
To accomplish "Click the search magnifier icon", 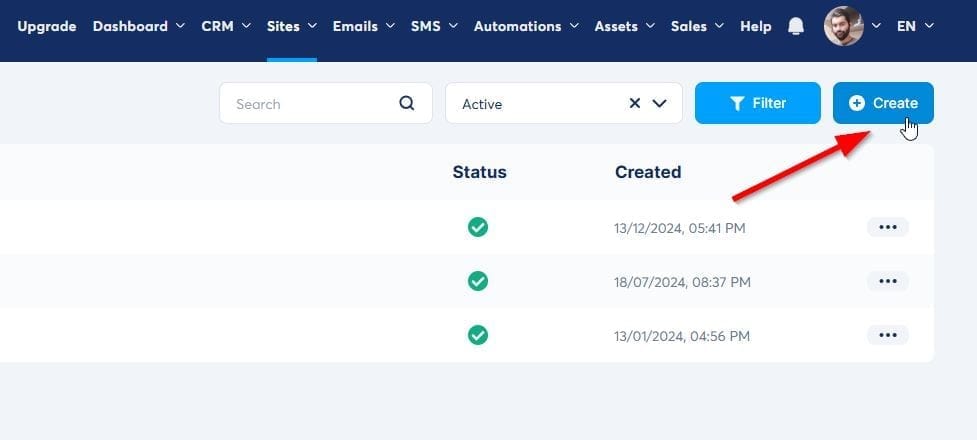I will coord(406,103).
